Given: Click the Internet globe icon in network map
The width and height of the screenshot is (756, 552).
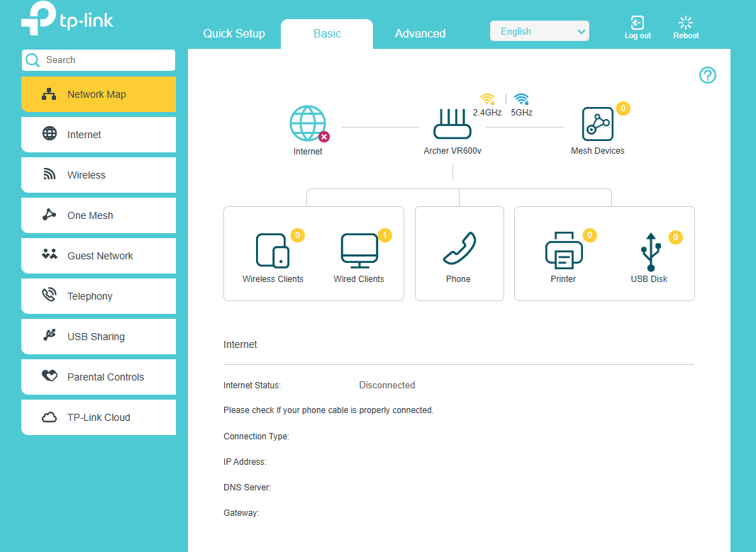Looking at the screenshot, I should [x=308, y=123].
